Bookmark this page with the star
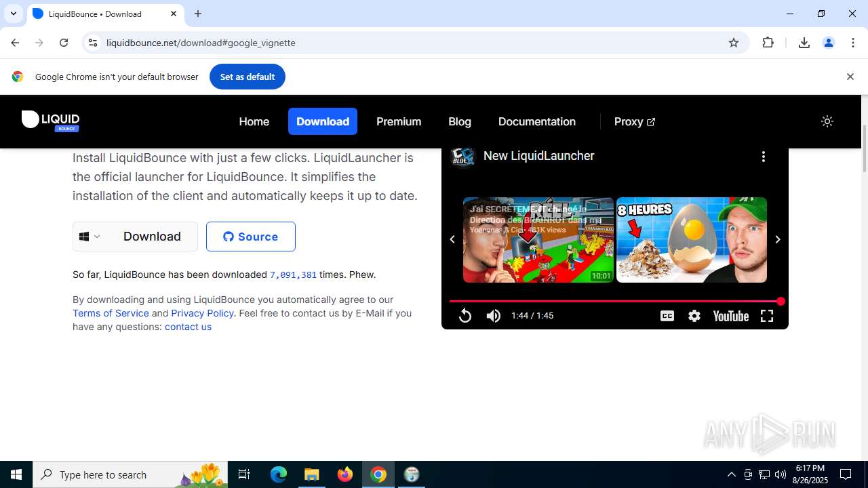868x488 pixels. click(x=734, y=43)
